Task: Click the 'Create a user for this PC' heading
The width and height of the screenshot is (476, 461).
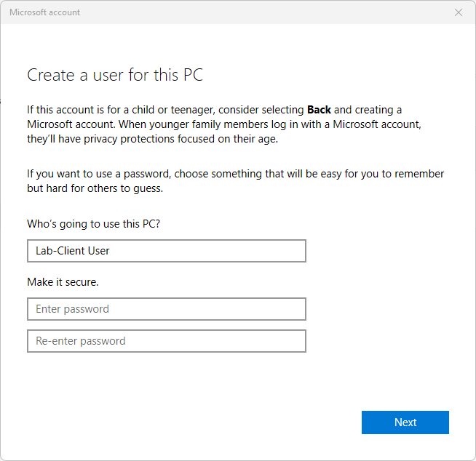Action: coord(115,75)
